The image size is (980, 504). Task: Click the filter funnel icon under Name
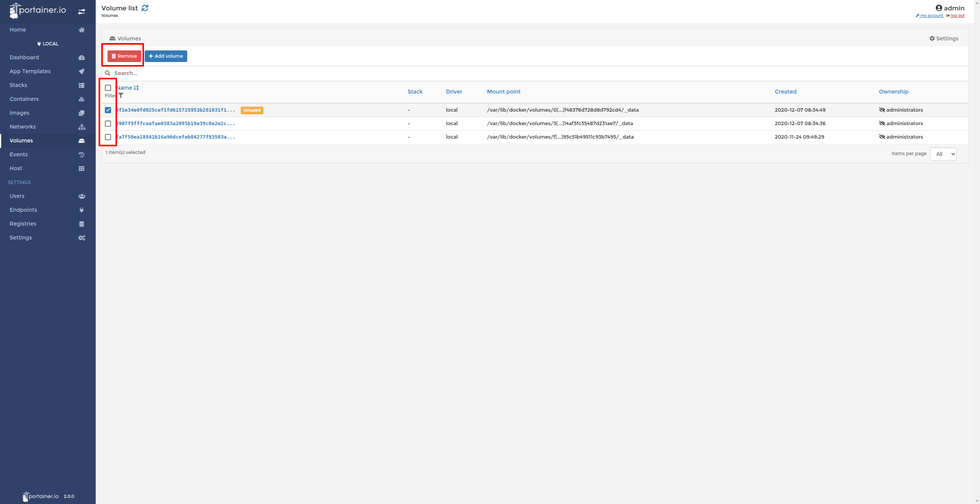click(x=121, y=95)
